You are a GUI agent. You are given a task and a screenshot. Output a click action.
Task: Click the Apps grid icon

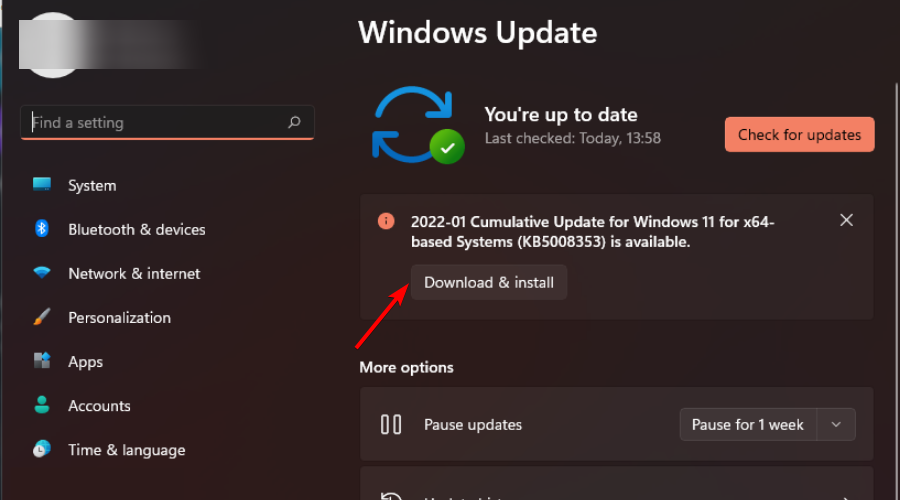(x=42, y=361)
